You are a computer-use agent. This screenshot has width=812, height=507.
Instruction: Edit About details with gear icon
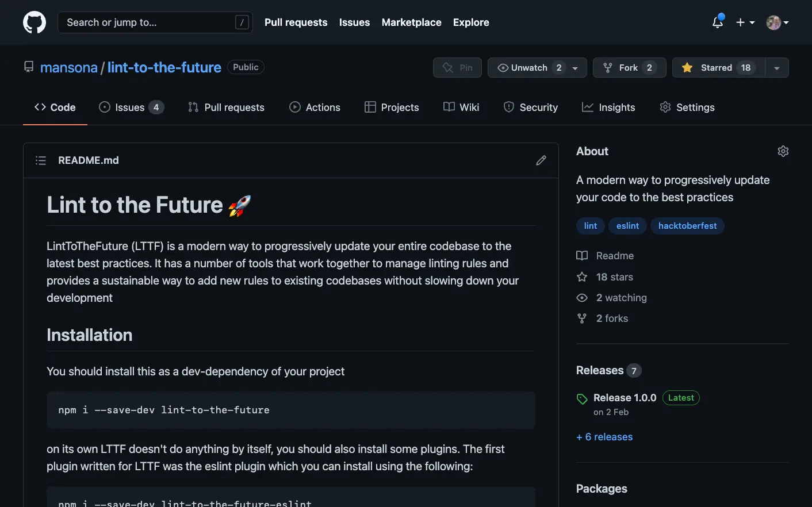(783, 151)
